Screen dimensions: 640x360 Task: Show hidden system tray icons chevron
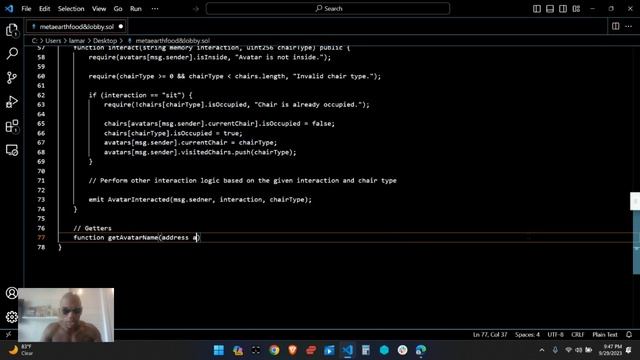[542, 350]
